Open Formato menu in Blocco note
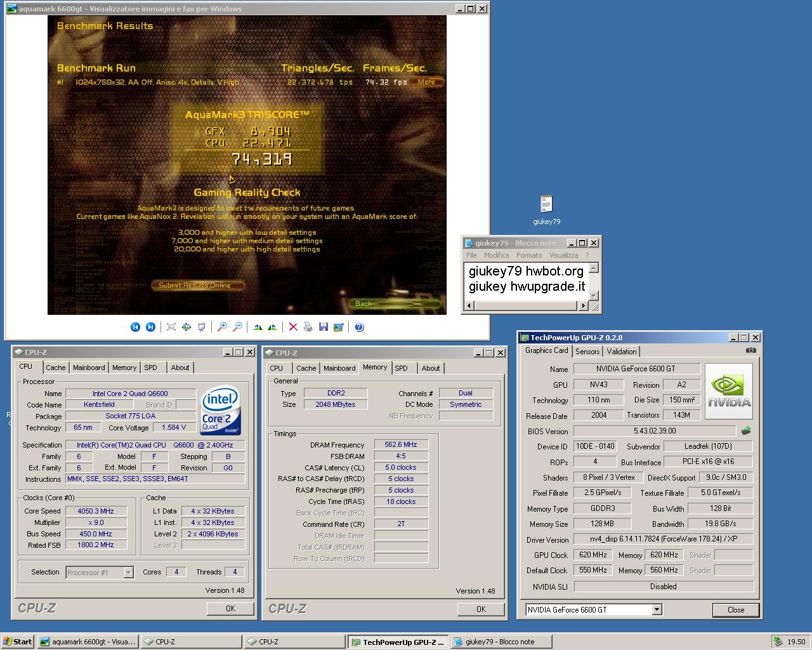 point(529,255)
